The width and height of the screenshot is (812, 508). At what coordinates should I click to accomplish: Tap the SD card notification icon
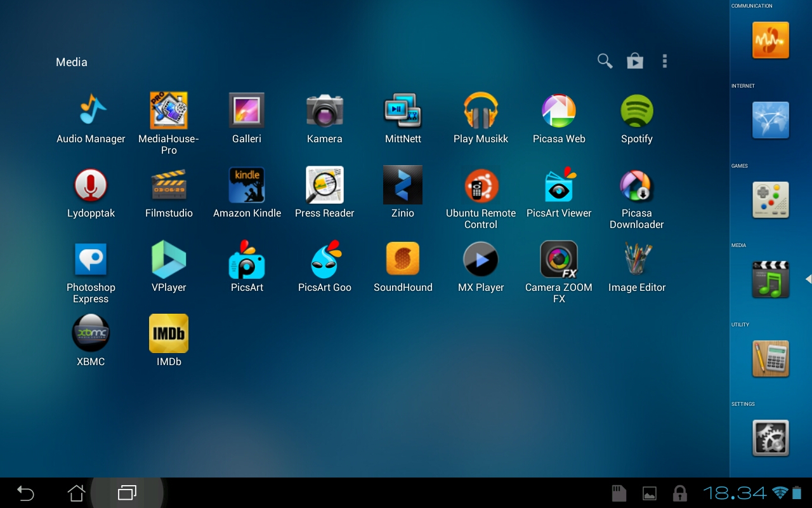(x=619, y=493)
